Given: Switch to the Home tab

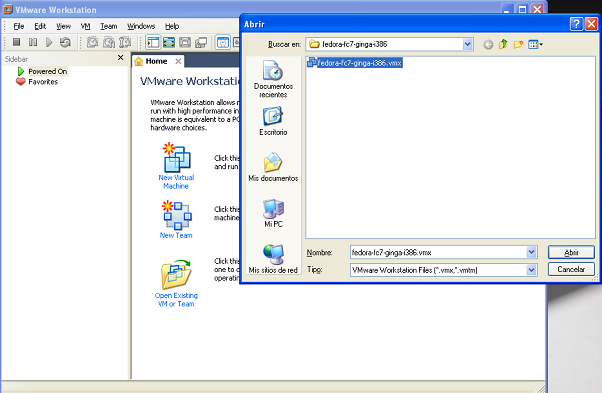Looking at the screenshot, I should (x=156, y=61).
